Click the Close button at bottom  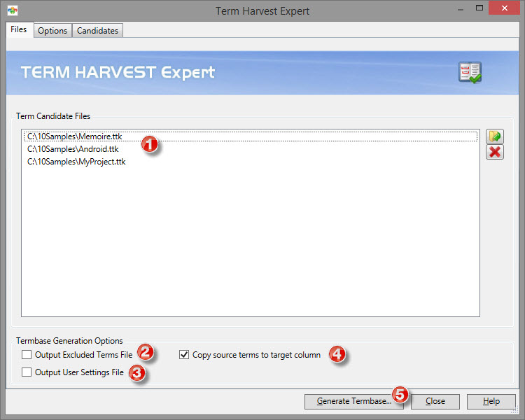[x=435, y=401]
